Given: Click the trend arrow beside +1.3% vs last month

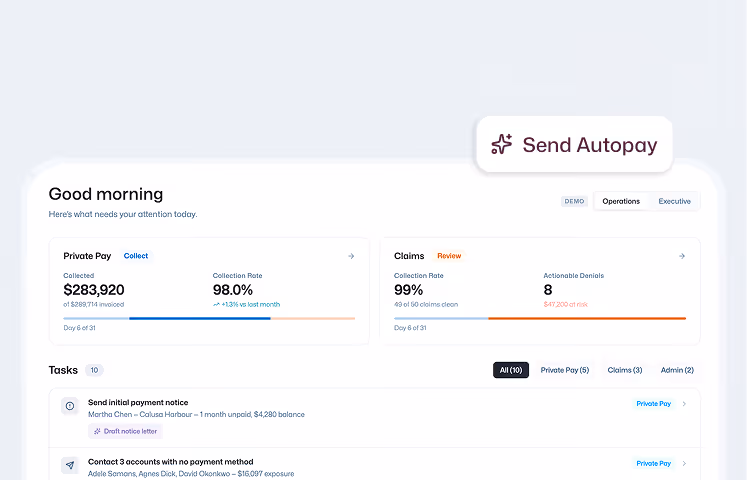Looking at the screenshot, I should pyautogui.click(x=216, y=304).
